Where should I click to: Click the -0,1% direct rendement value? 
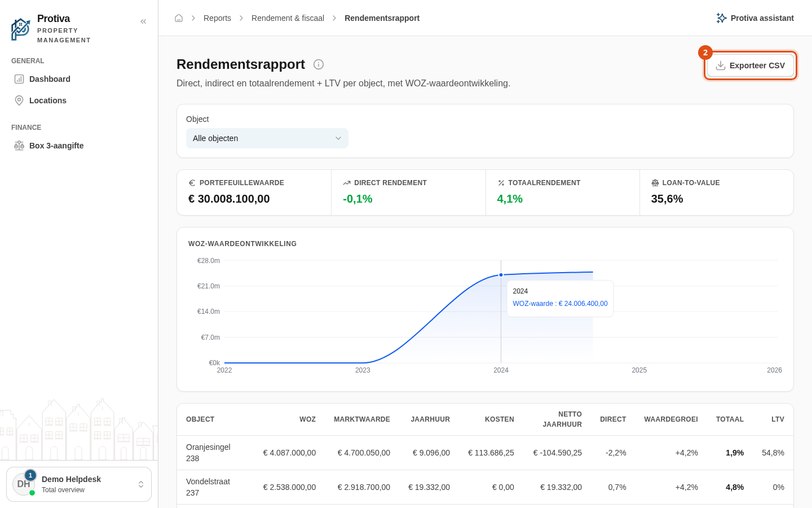click(358, 199)
